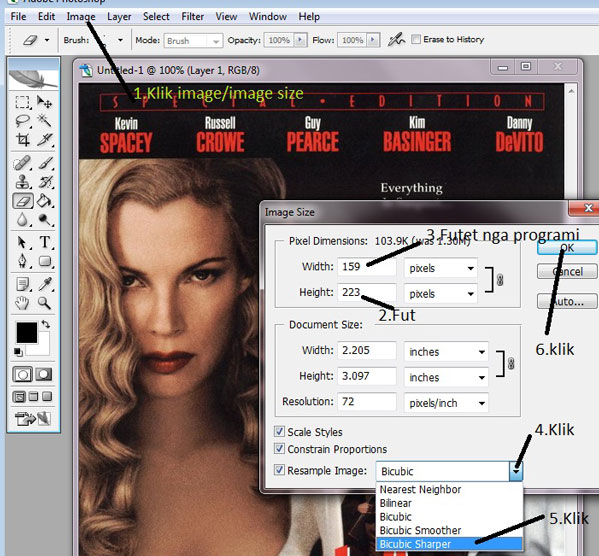
Task: Select the Path Selection tool
Action: (x=22, y=242)
